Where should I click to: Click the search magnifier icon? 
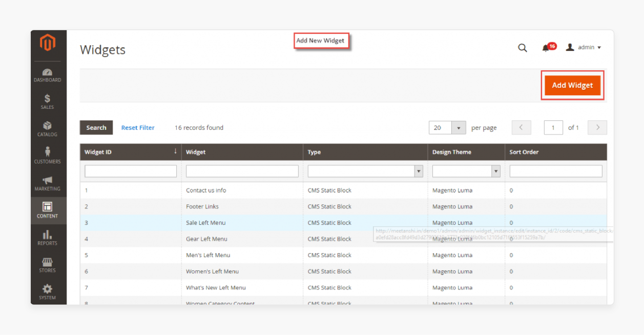522,48
